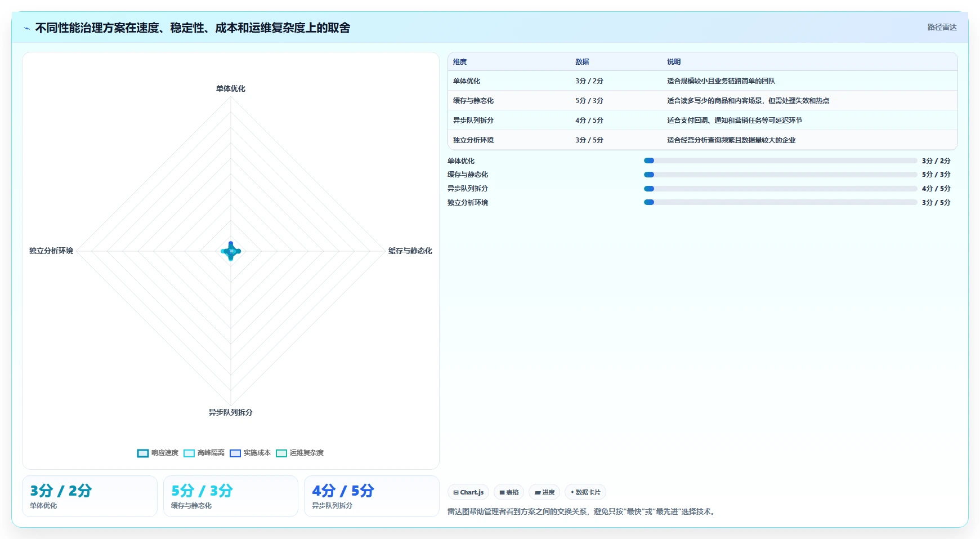The height and width of the screenshot is (539, 980).
Task: Toggle the 高峰隔离 legend series
Action: coord(204,453)
